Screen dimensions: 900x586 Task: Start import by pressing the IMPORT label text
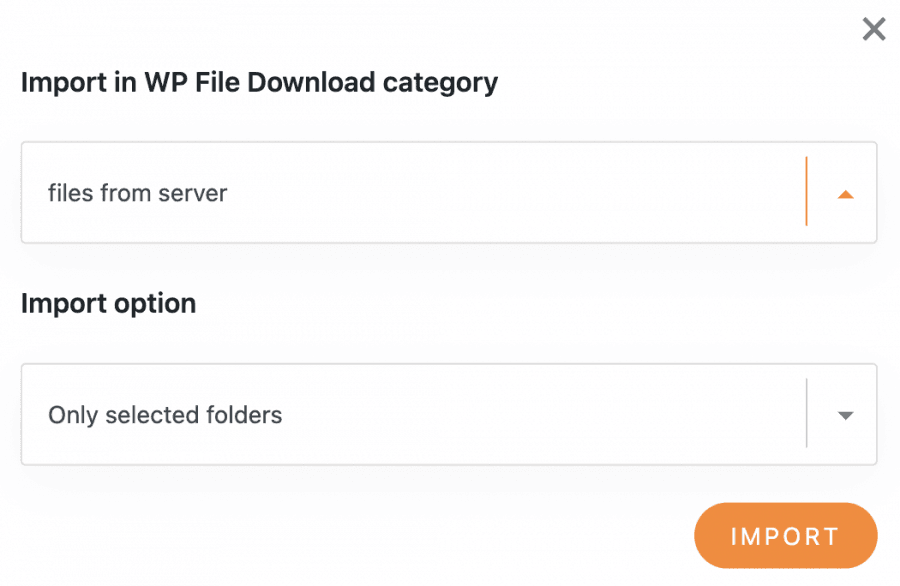click(785, 536)
